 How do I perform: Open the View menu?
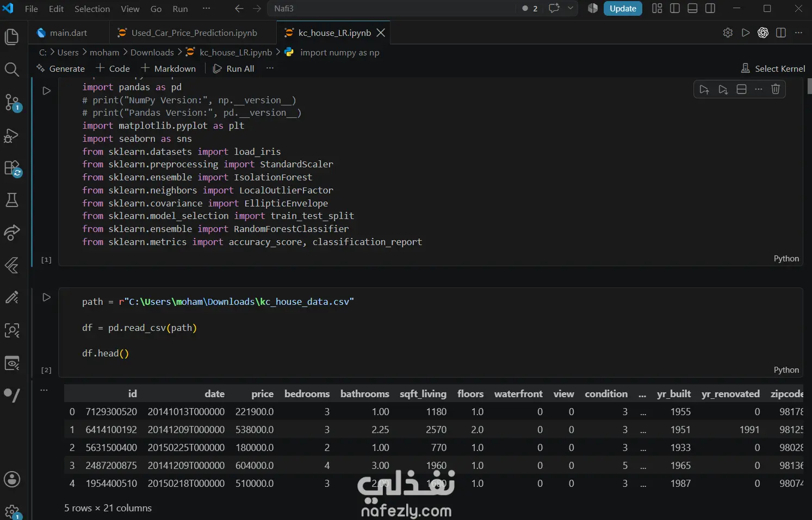pos(130,9)
